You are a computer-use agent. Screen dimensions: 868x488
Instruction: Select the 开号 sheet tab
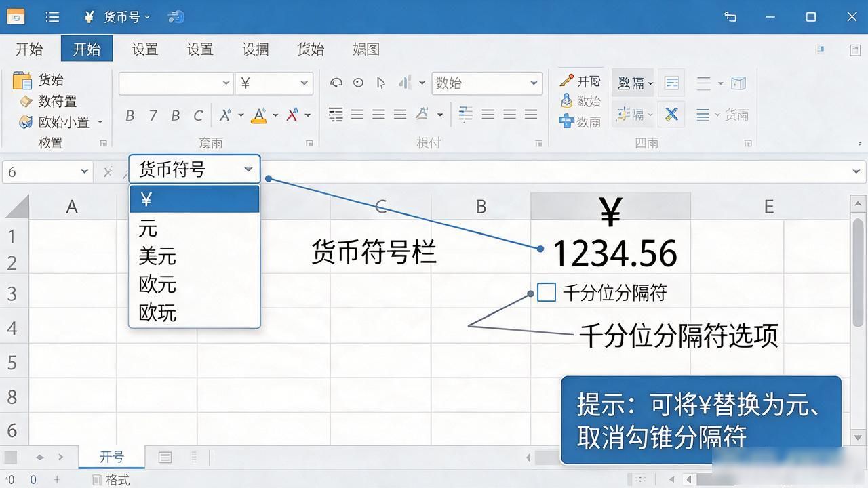(112, 457)
